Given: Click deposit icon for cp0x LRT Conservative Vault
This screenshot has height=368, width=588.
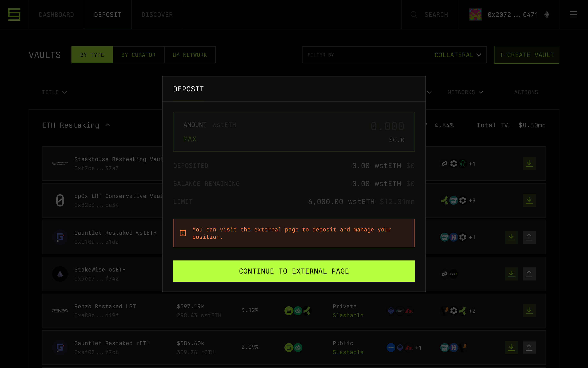Looking at the screenshot, I should coord(529,200).
